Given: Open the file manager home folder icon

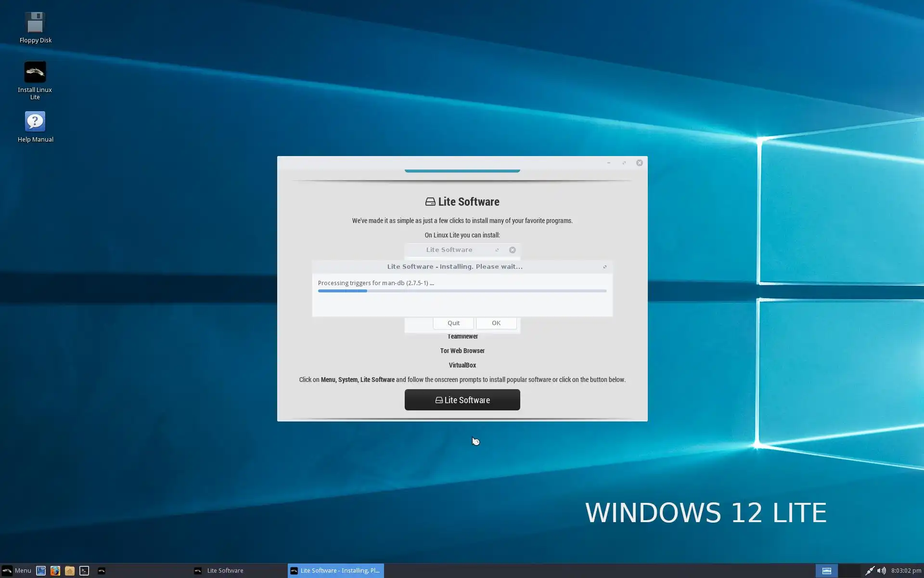Looking at the screenshot, I should click(x=70, y=571).
